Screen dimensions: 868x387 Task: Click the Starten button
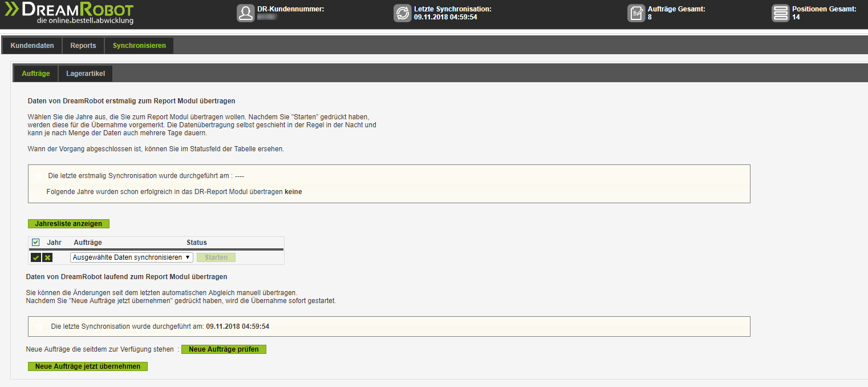[x=216, y=257]
